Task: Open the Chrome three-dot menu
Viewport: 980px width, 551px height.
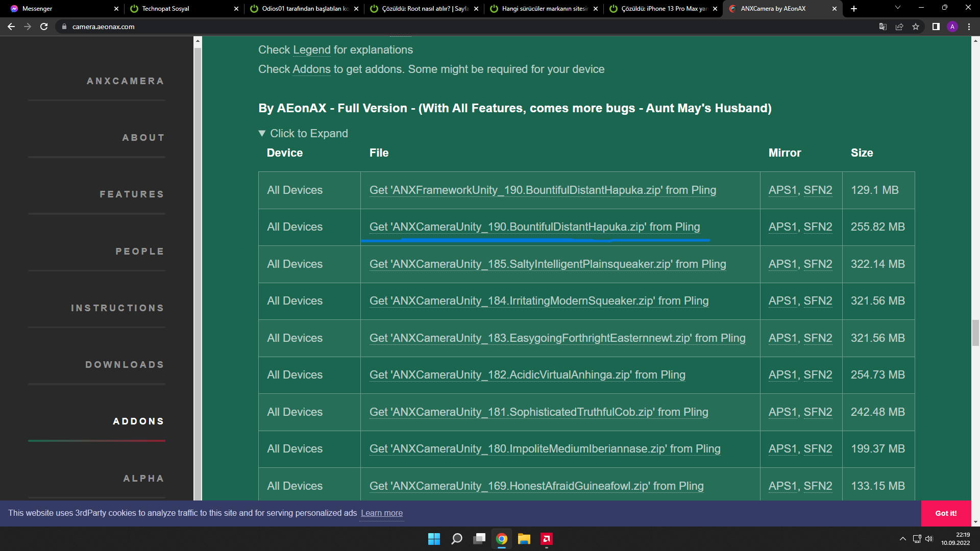Action: (969, 27)
